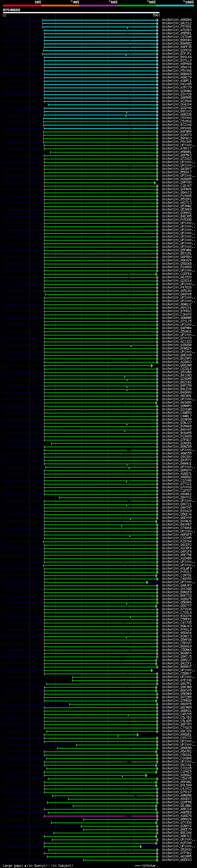
Task: Open hit UniRef100_C6TGA6
Action: (x=177, y=37)
